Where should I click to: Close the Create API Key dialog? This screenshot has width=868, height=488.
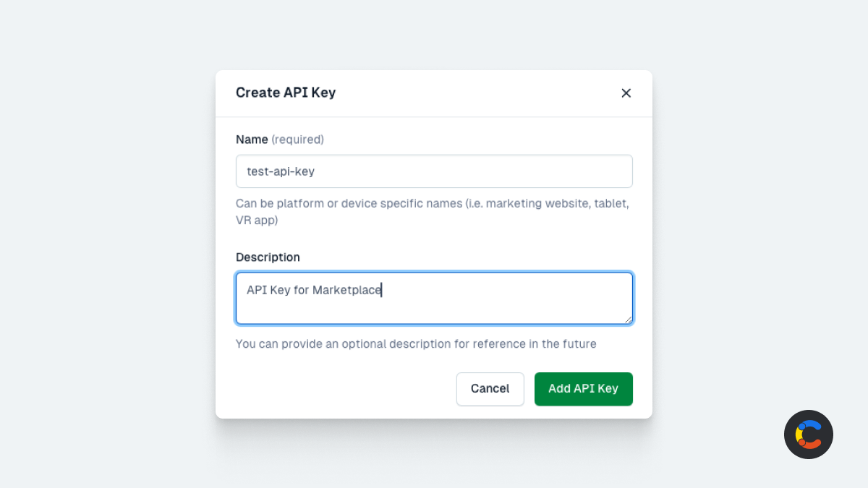click(x=626, y=93)
